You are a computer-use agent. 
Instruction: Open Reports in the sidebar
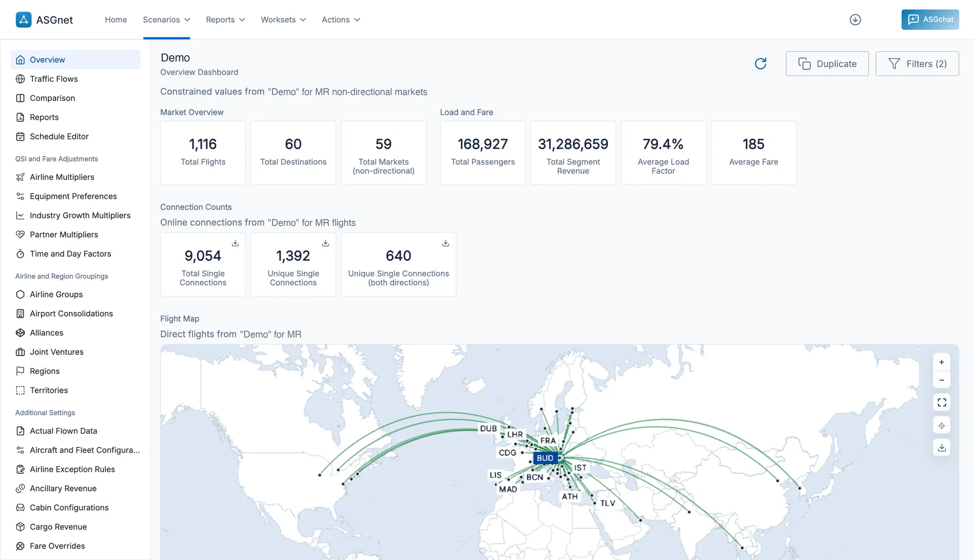click(x=76, y=117)
